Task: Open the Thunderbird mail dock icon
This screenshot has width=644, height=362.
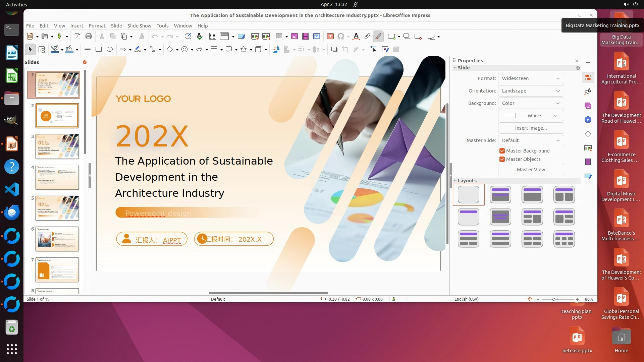Action: tap(12, 212)
